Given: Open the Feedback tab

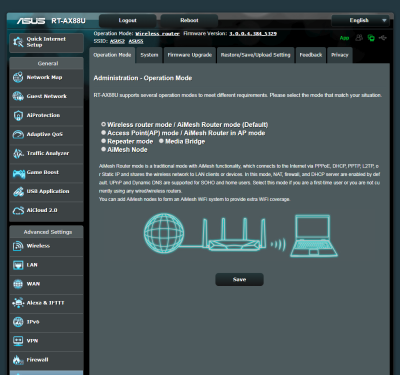Looking at the screenshot, I should coord(311,55).
